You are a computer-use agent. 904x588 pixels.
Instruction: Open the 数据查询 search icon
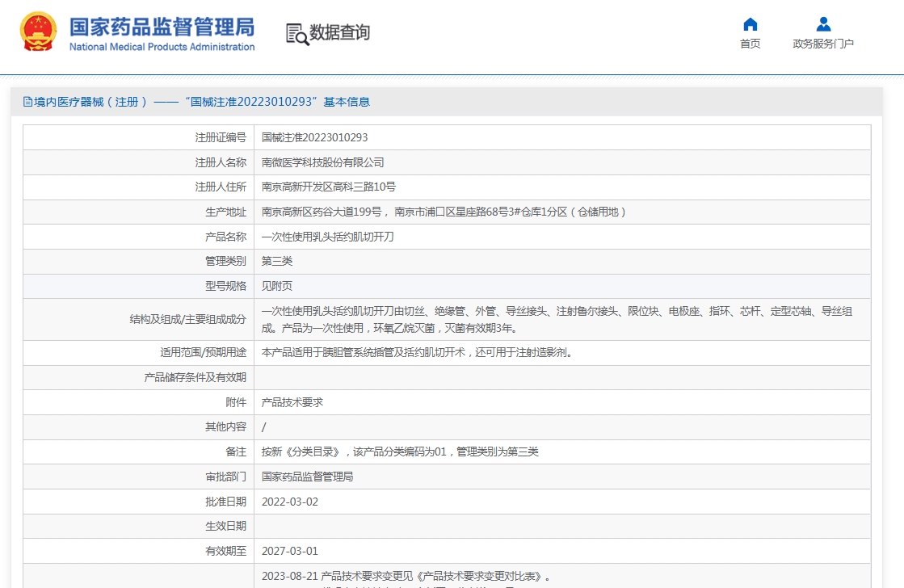(297, 34)
